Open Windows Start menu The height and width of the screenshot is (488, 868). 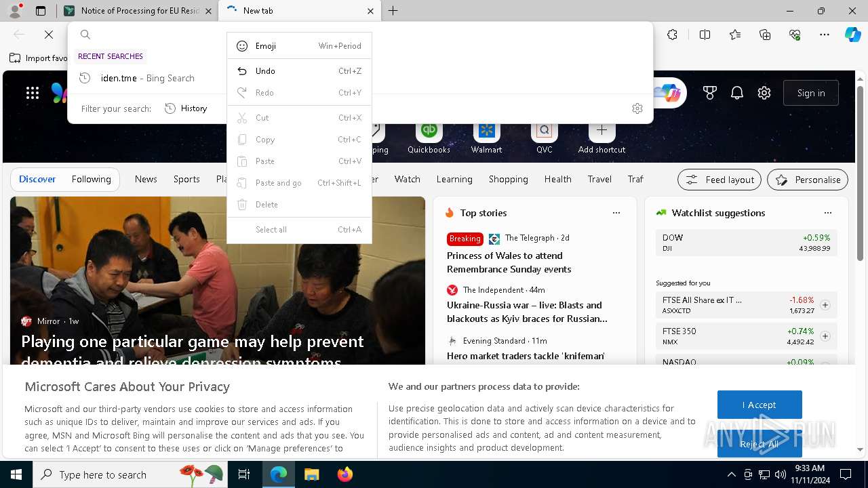(x=16, y=474)
